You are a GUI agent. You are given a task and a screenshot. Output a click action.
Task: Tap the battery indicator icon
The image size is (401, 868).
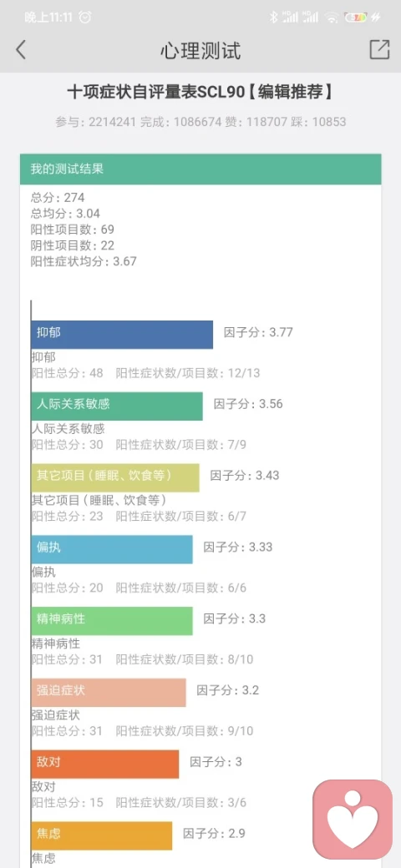(356, 18)
